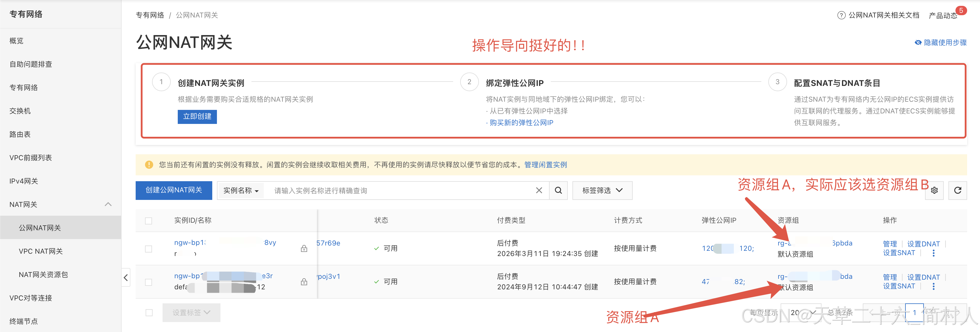Viewport: 980px width, 332px height.
Task: Check the second instance row checkbox
Action: pyautogui.click(x=149, y=282)
